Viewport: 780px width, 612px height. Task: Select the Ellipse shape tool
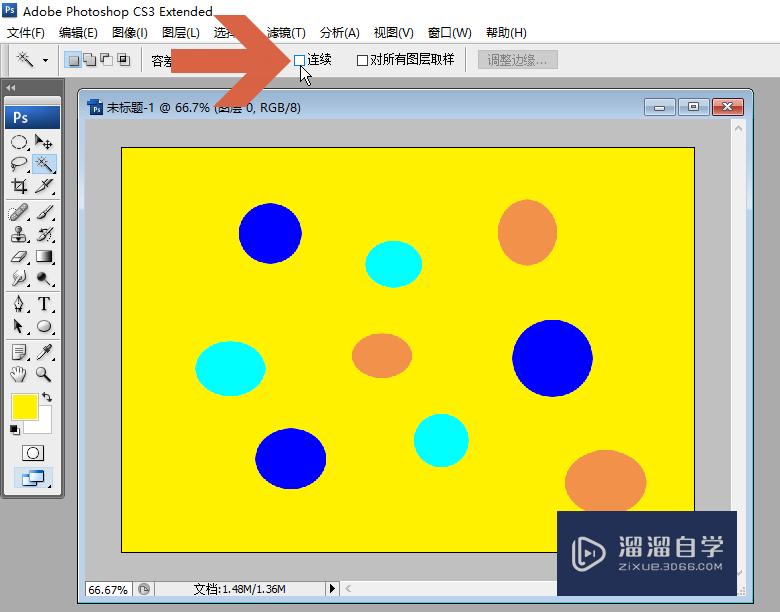pyautogui.click(x=44, y=326)
